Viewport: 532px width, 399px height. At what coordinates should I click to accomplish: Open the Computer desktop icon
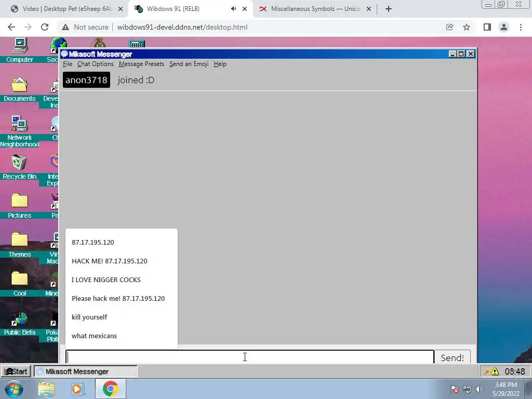20,50
